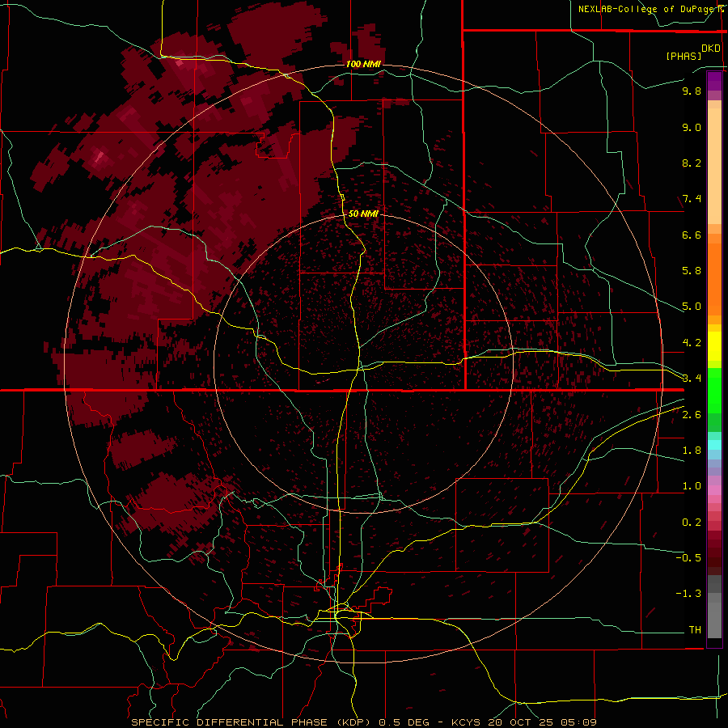Click the 3.4 scale value
Screen dimensions: 728x728
[x=692, y=379]
